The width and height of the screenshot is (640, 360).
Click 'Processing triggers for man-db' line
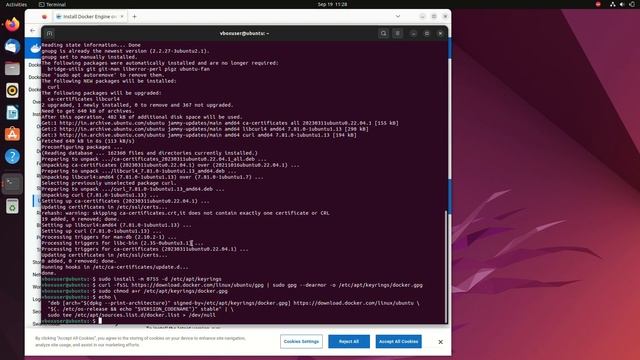[x=109, y=237]
